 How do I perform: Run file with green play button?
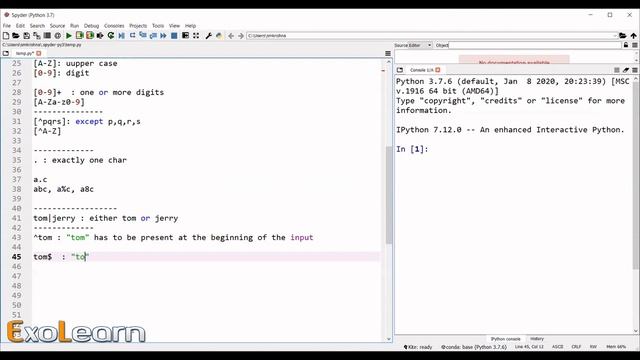click(69, 36)
